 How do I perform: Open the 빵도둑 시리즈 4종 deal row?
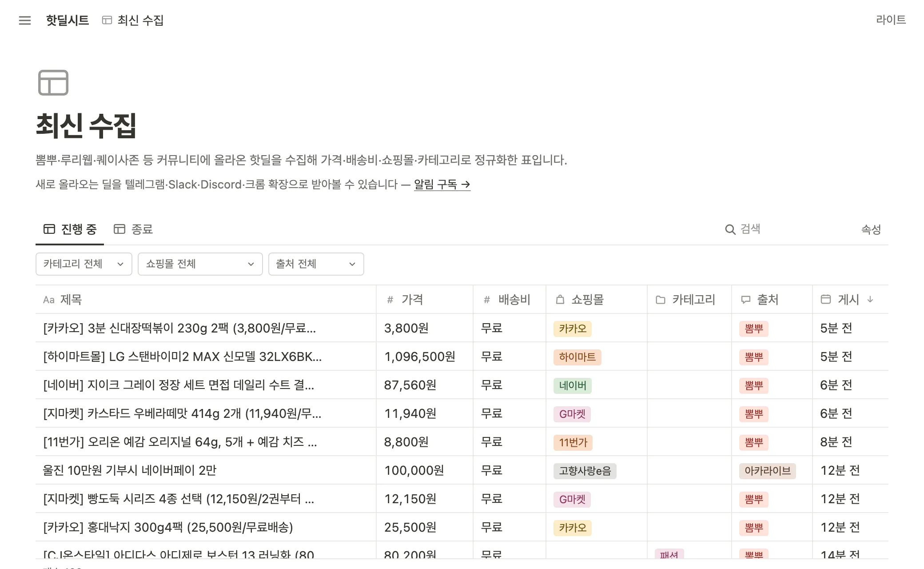tap(462, 499)
